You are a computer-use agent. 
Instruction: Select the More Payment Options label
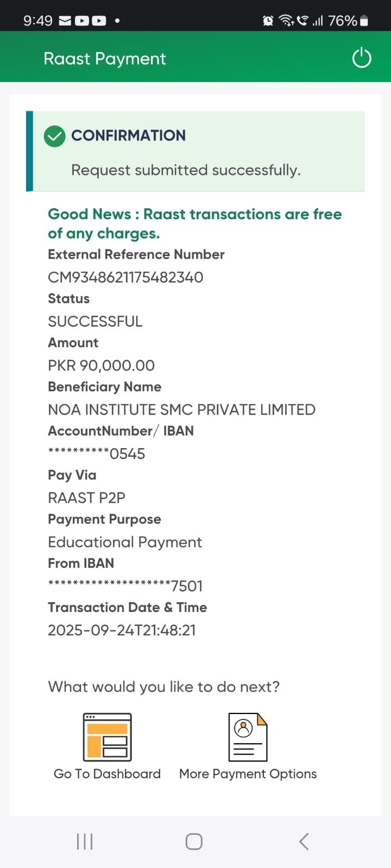(x=248, y=774)
